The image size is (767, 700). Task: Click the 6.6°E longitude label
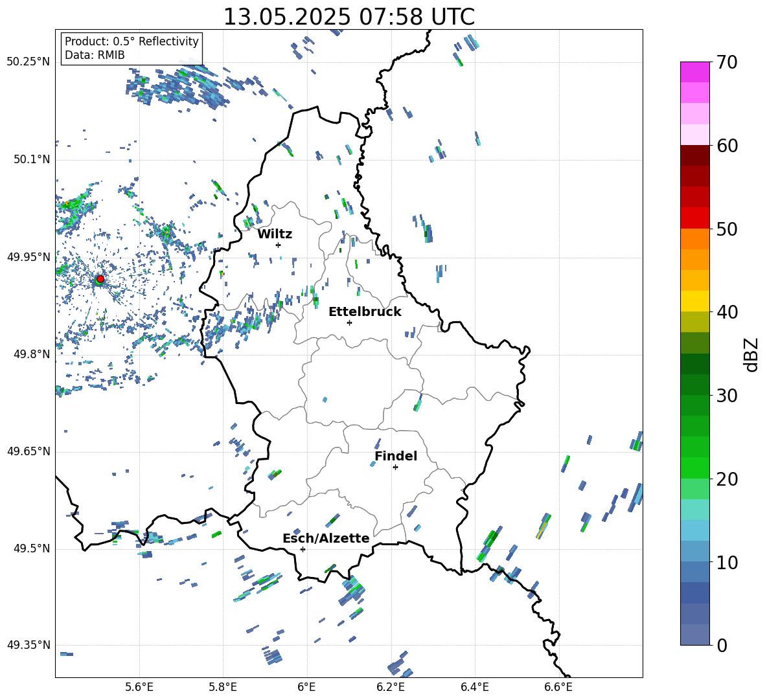pyautogui.click(x=558, y=687)
